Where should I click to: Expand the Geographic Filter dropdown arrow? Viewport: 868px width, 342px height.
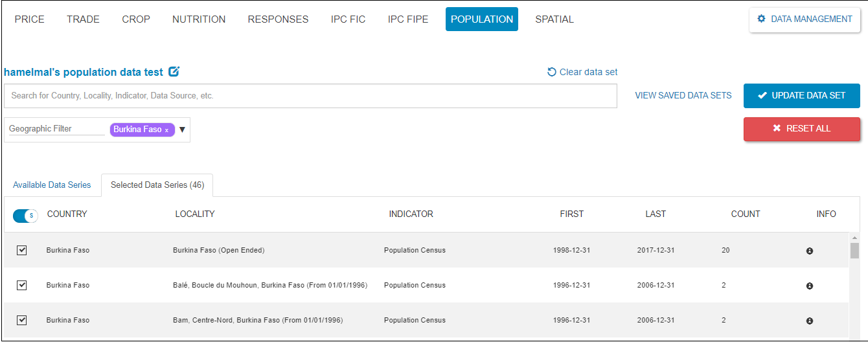(182, 130)
